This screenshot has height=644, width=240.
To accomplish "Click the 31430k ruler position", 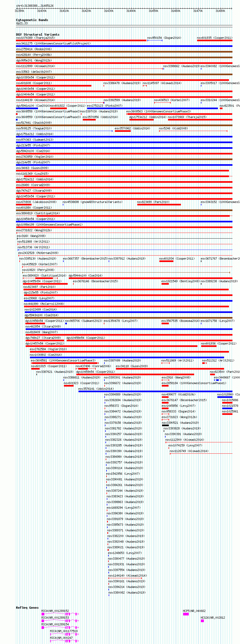I will [x=109, y=11].
